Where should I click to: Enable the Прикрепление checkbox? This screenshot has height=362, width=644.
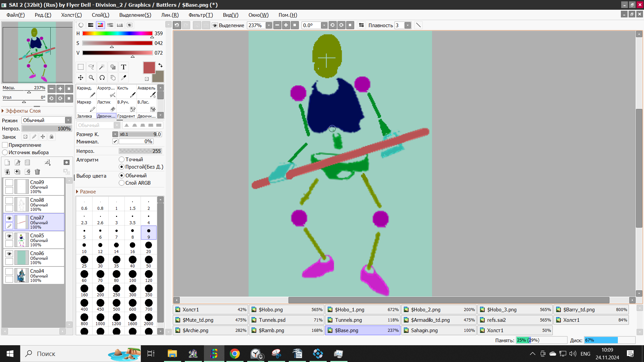click(5, 145)
